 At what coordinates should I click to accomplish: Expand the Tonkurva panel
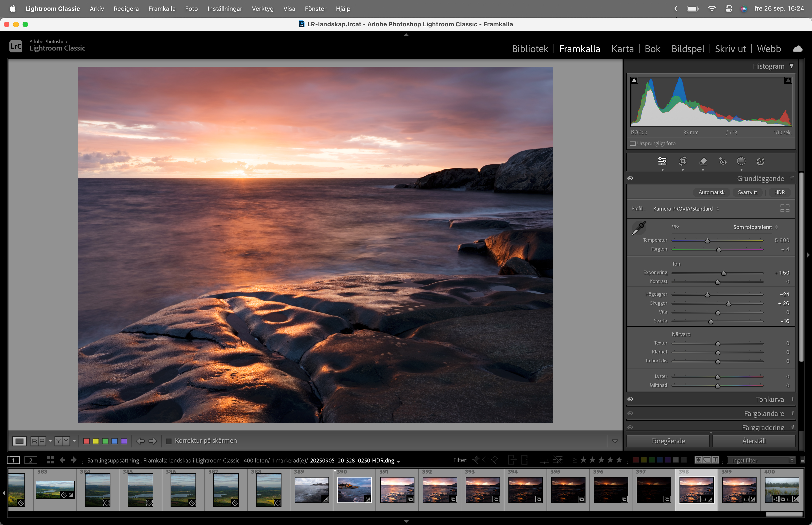(769, 399)
